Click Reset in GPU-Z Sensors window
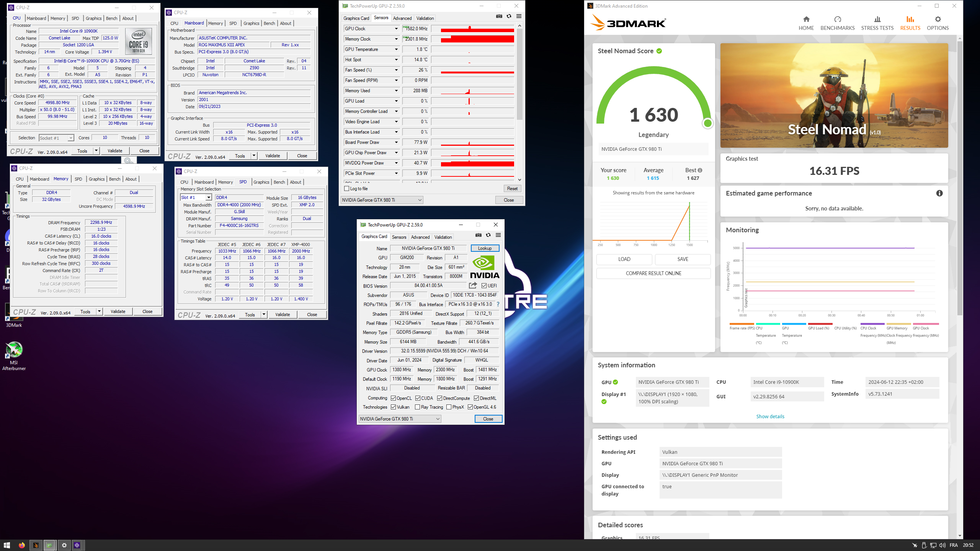980x551 pixels. (512, 189)
